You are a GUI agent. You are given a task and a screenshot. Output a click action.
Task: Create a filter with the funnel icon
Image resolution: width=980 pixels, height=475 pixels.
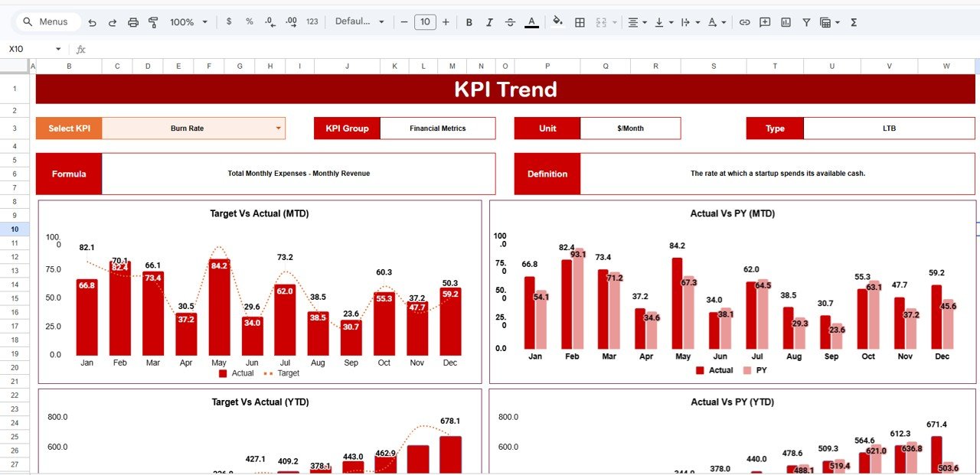point(806,21)
